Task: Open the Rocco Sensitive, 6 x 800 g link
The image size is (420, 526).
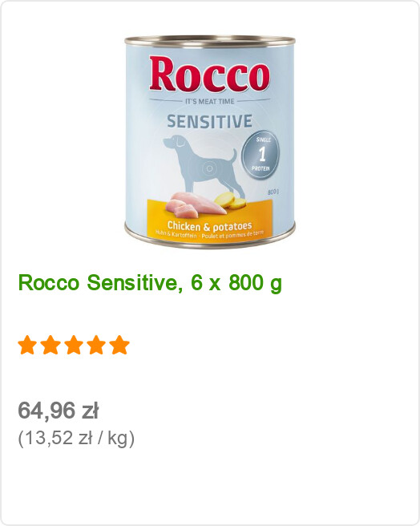Action: tap(150, 283)
